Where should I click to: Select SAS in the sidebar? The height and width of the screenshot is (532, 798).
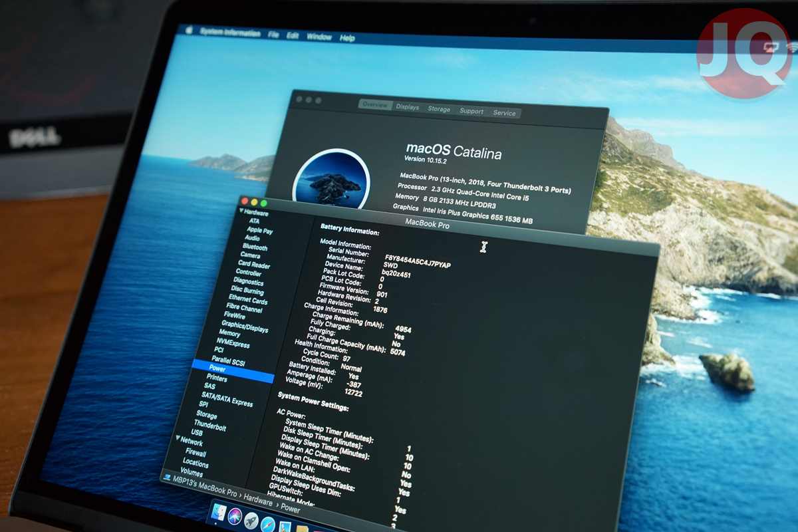[209, 386]
